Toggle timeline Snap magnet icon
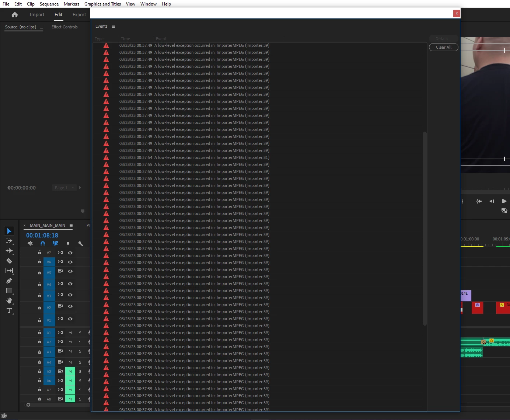This screenshot has height=420, width=510. (43, 243)
